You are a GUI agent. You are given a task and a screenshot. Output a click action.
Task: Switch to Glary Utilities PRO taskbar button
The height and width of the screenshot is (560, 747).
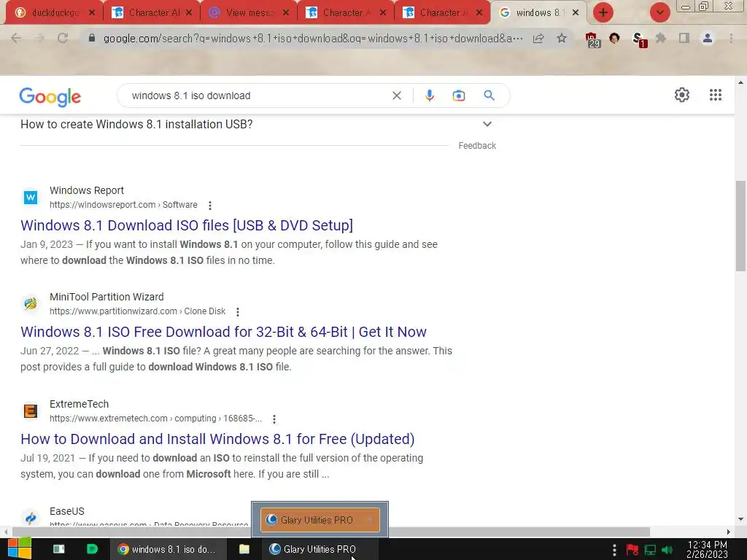tap(320, 549)
